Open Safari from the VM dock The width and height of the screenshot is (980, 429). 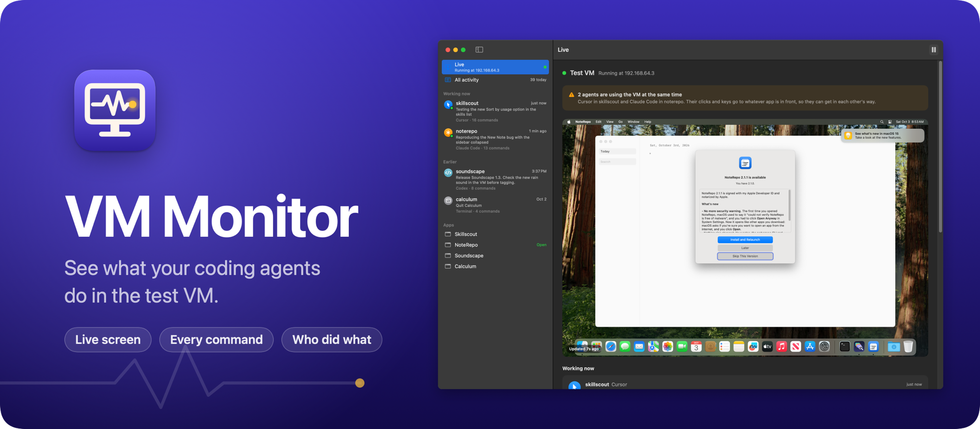pyautogui.click(x=611, y=347)
